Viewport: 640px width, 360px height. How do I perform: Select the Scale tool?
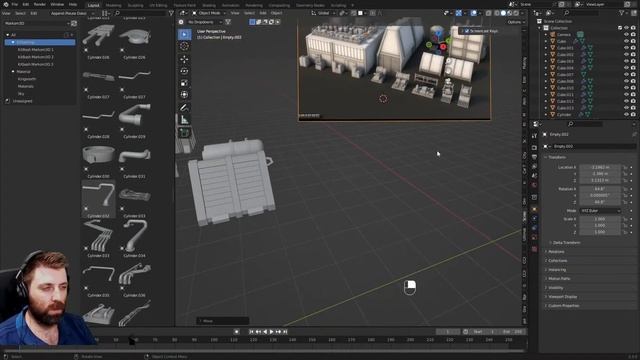tap(184, 83)
